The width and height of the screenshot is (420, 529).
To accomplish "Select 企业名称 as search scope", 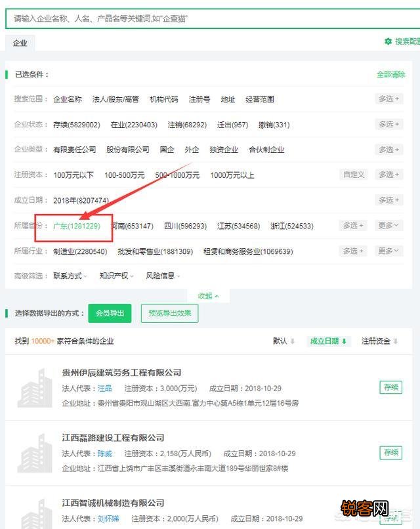I will pyautogui.click(x=68, y=99).
